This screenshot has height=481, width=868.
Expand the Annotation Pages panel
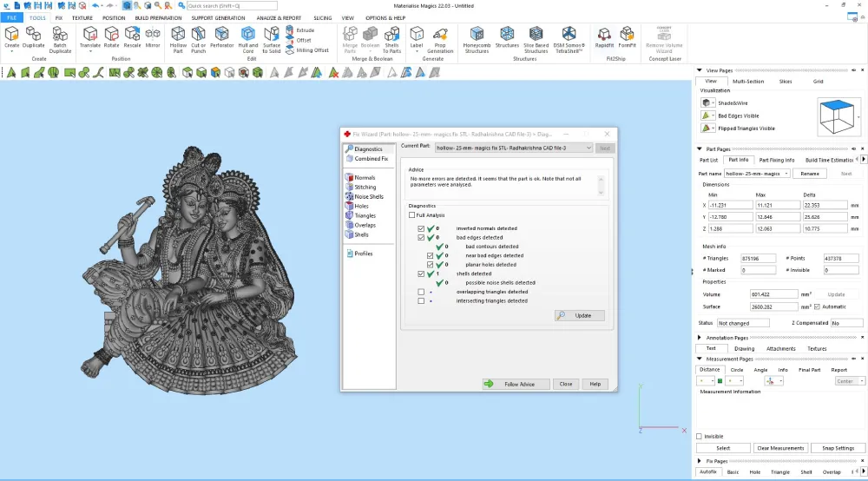[700, 338]
